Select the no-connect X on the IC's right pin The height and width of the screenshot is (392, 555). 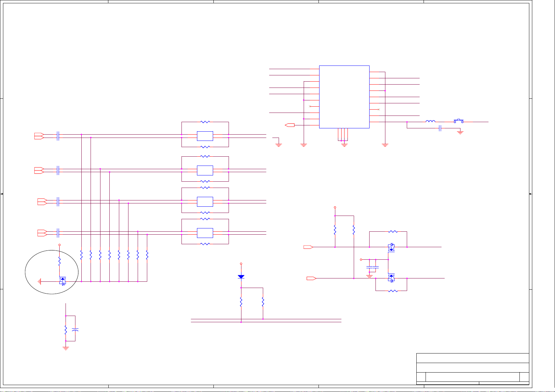pos(379,109)
